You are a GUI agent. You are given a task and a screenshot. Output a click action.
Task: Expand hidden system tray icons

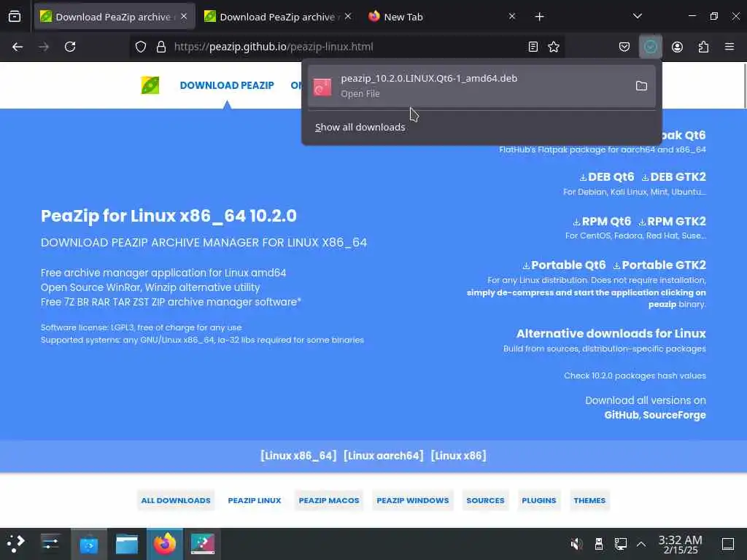tap(641, 544)
